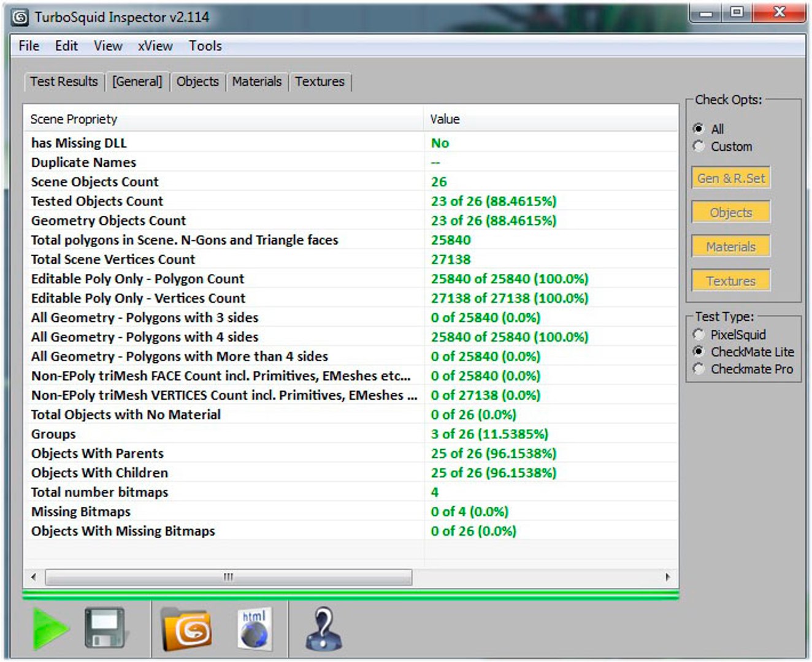
Task: Select 'Polygons with More than 4 sides' row
Action: [x=351, y=357]
